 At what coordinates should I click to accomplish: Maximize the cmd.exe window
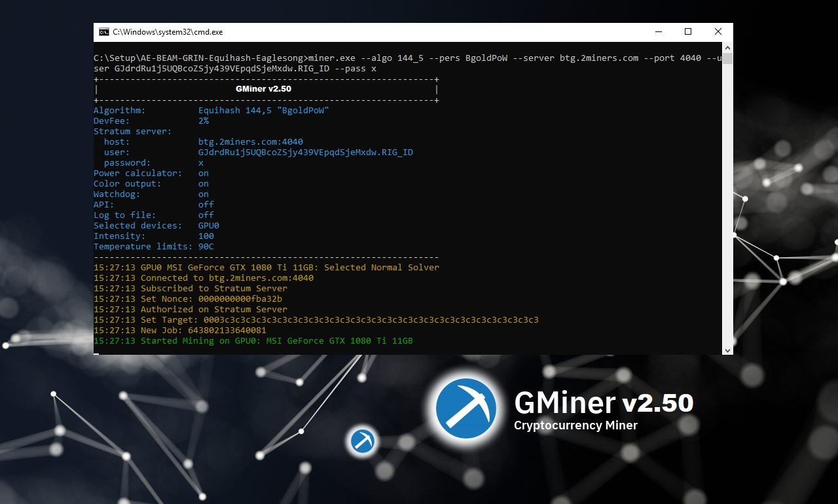(688, 31)
